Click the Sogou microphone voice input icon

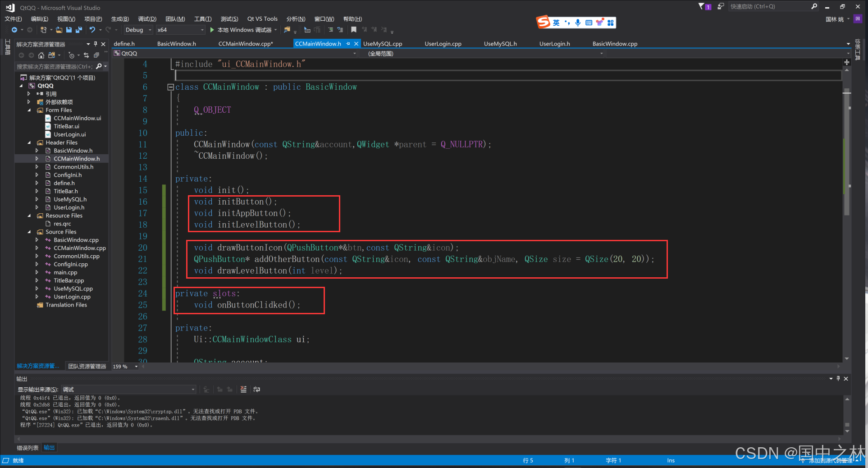578,23
